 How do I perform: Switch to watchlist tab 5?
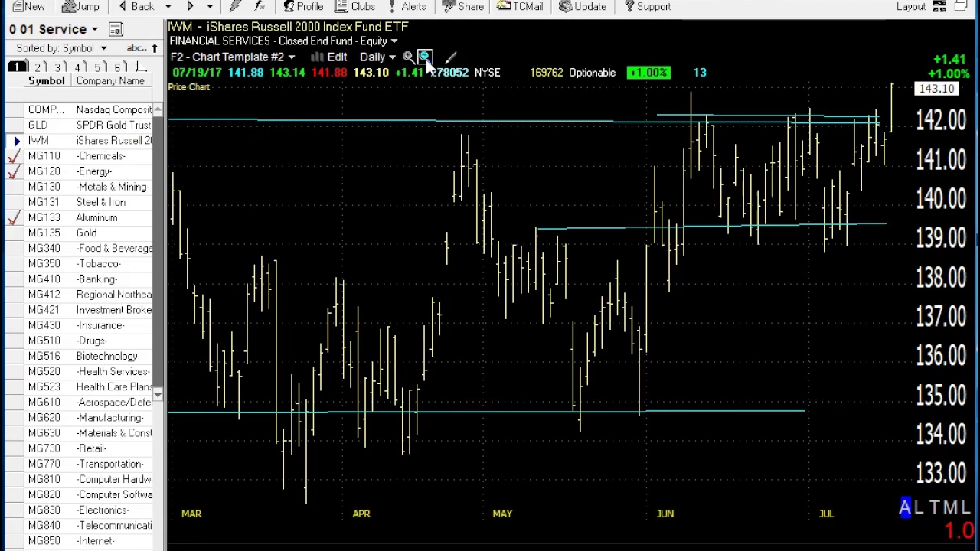(x=97, y=67)
